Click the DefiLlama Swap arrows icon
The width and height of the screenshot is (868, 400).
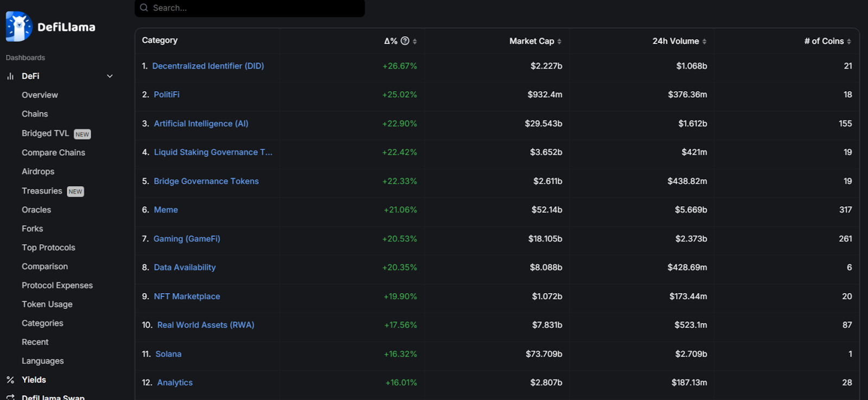click(x=10, y=397)
